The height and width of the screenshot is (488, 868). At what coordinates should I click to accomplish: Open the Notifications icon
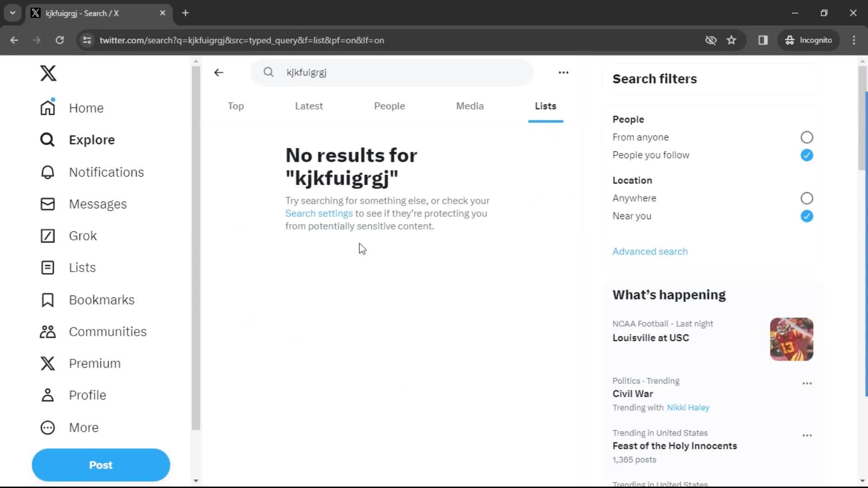[47, 172]
